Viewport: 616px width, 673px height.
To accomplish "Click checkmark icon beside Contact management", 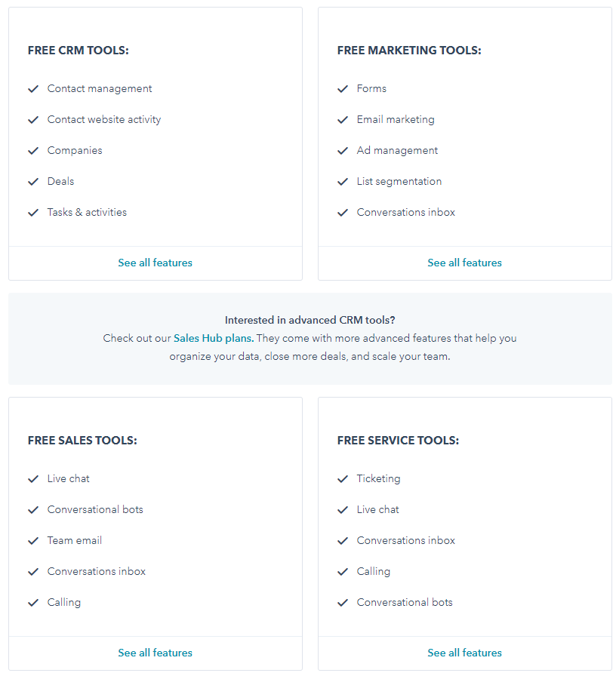I will click(x=33, y=89).
